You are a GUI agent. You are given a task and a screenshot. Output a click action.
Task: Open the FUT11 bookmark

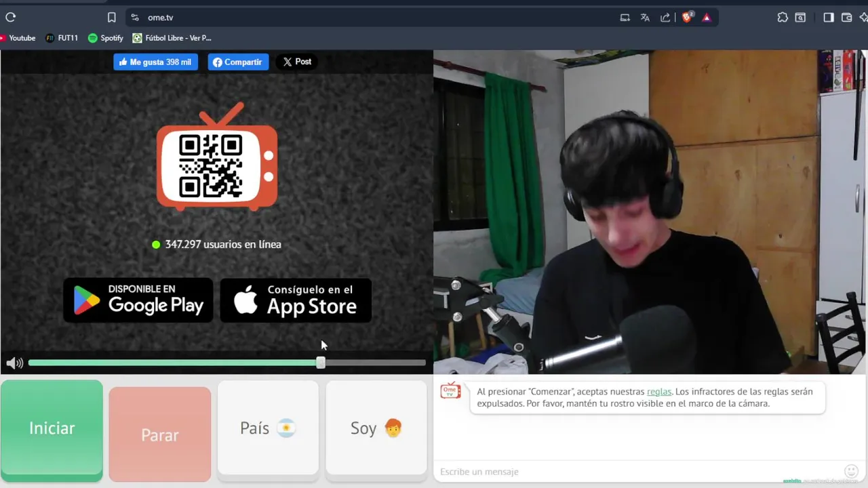(x=62, y=38)
